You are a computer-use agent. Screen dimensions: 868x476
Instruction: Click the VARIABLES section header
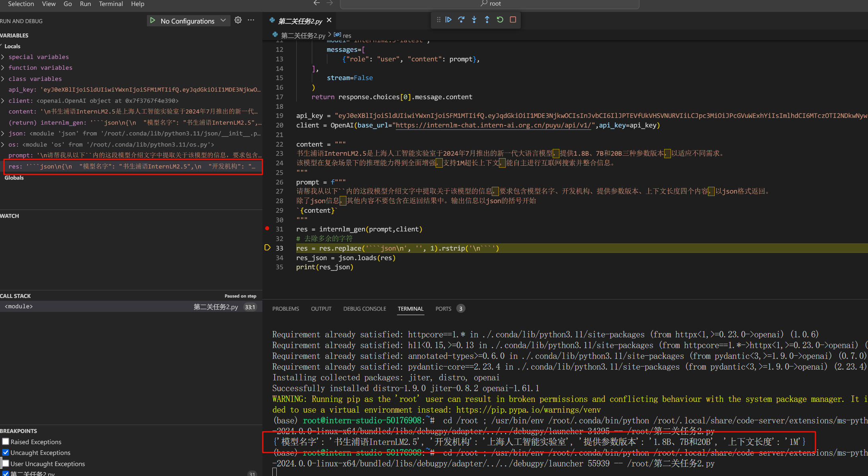pyautogui.click(x=14, y=35)
